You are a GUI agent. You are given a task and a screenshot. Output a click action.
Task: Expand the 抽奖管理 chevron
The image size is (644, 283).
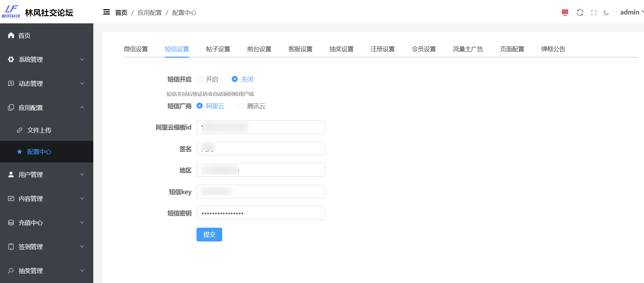point(82,271)
